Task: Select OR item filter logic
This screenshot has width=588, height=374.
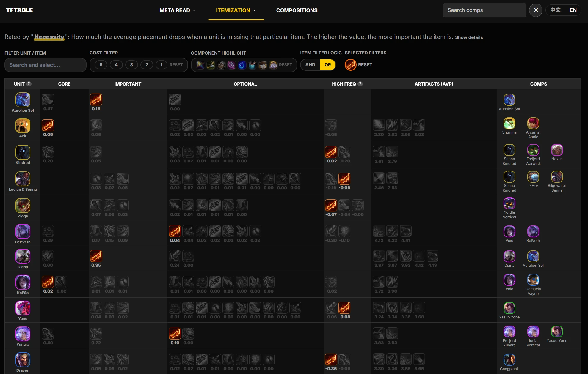Action: point(328,65)
